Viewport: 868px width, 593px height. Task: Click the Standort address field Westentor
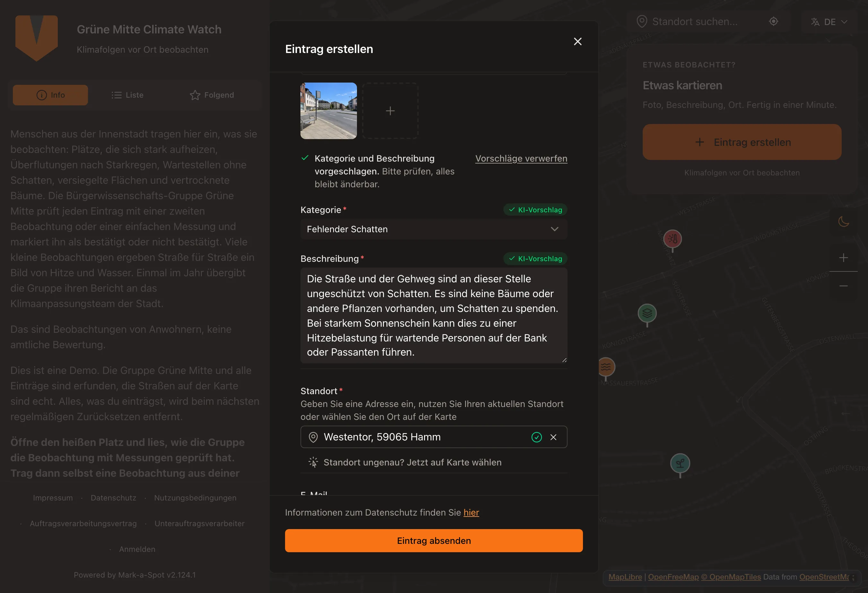coord(434,437)
